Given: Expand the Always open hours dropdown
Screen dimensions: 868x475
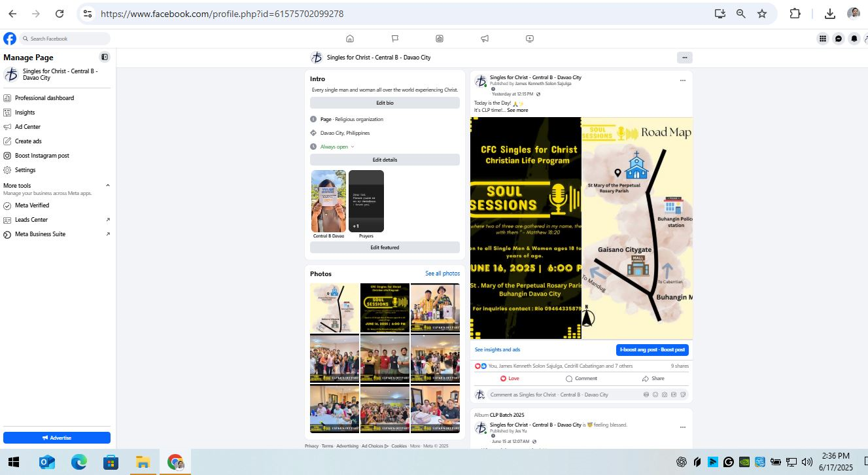Looking at the screenshot, I should click(353, 147).
